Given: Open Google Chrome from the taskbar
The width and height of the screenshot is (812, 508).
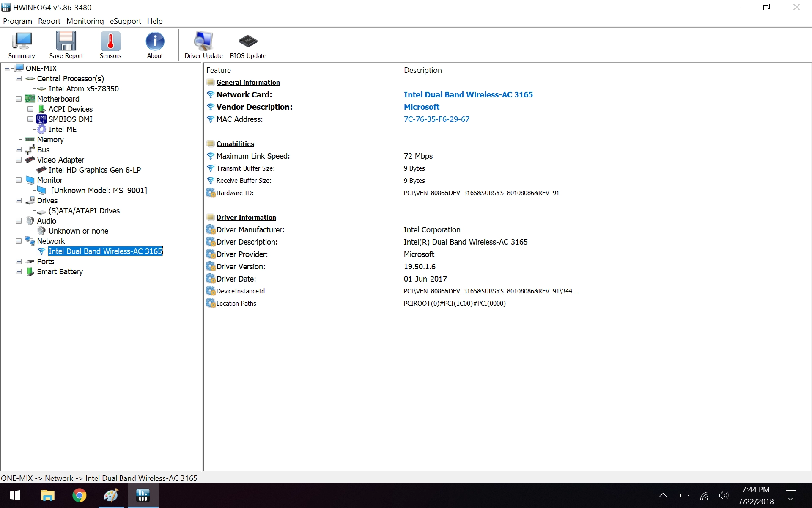Looking at the screenshot, I should [x=79, y=495].
